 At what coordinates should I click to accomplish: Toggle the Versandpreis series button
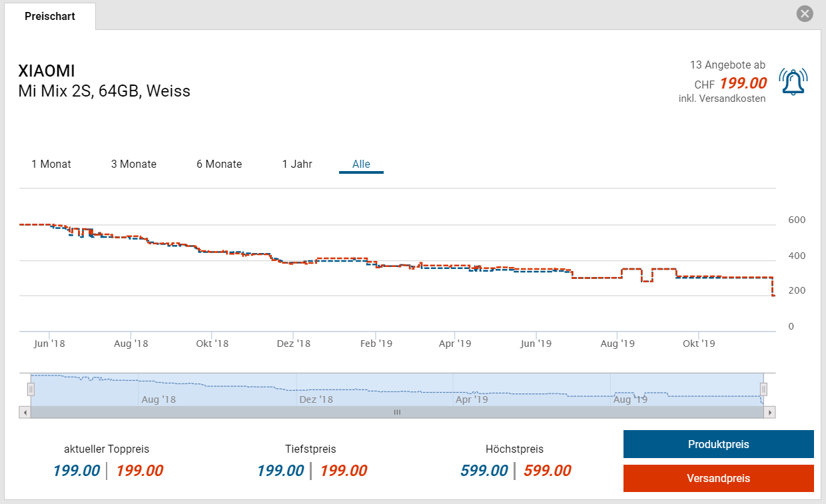click(718, 478)
